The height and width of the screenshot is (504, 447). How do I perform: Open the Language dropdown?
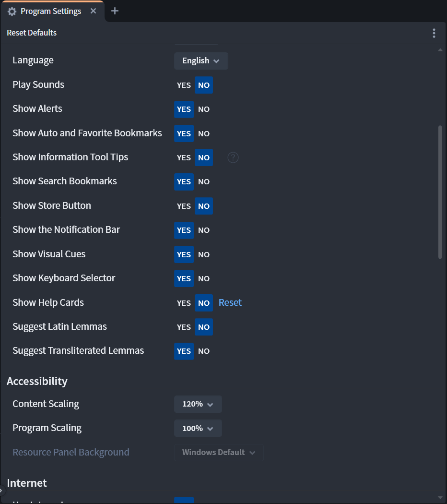(201, 61)
